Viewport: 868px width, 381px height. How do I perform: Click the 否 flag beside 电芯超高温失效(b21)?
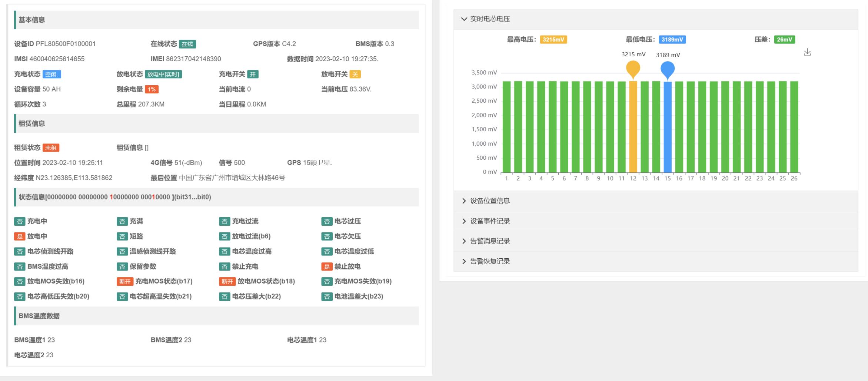[122, 296]
